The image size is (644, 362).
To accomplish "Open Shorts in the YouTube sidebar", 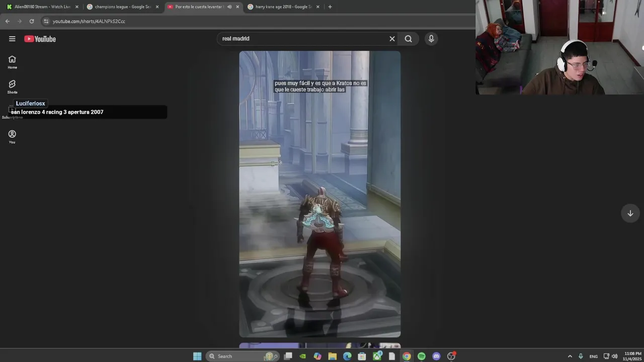I will pyautogui.click(x=12, y=87).
